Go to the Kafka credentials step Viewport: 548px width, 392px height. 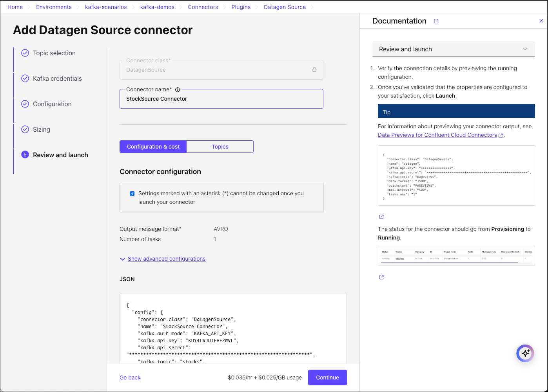point(57,78)
